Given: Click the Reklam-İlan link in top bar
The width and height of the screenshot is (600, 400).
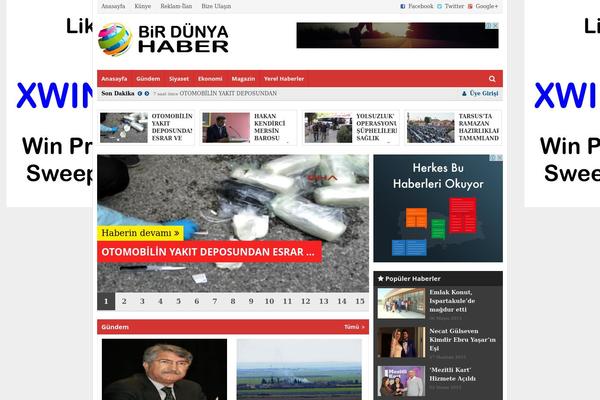Looking at the screenshot, I should click(x=176, y=6).
